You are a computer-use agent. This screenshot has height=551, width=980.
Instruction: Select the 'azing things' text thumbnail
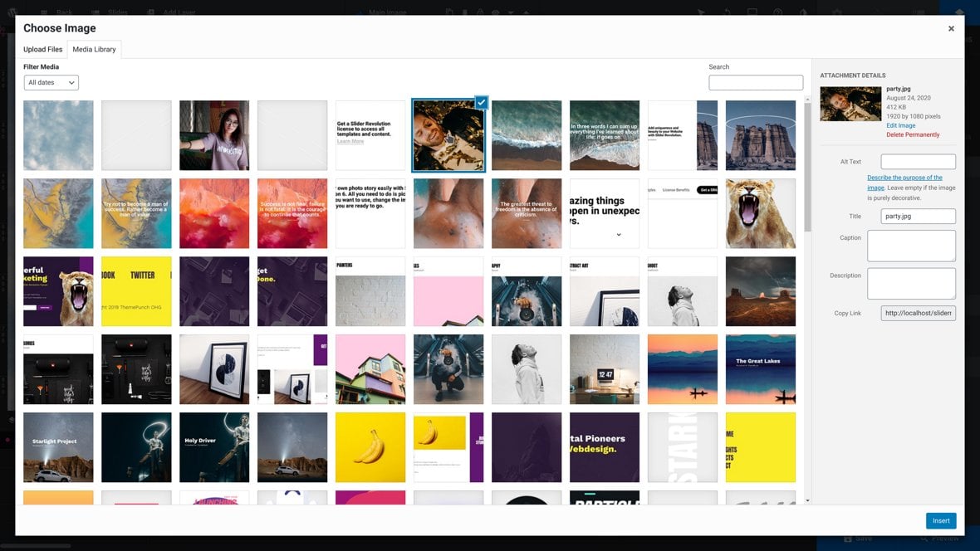point(605,213)
